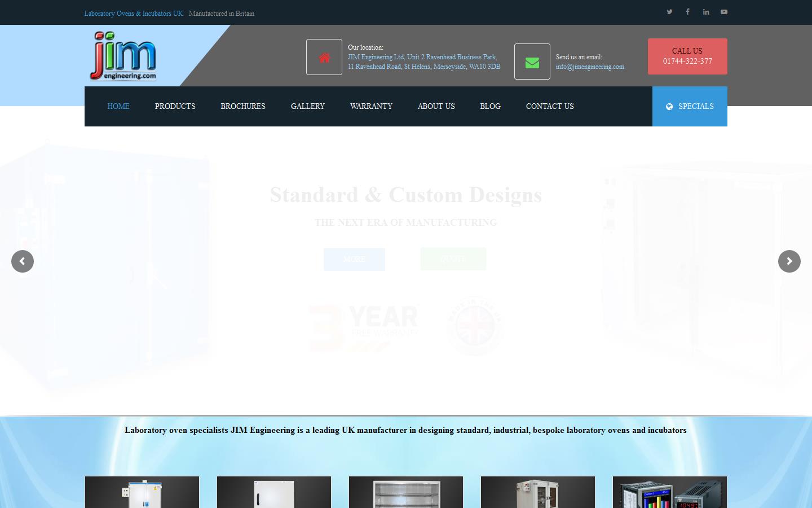Click the JIM Engineering logo

tap(122, 56)
